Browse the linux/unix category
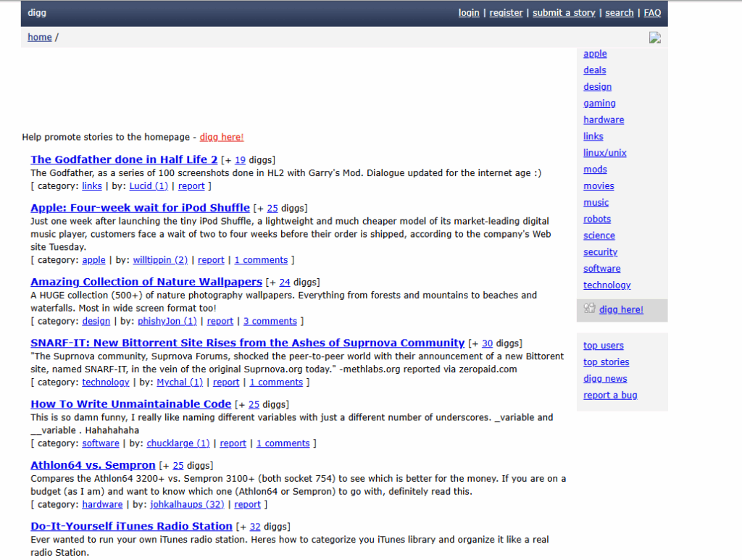 605,153
